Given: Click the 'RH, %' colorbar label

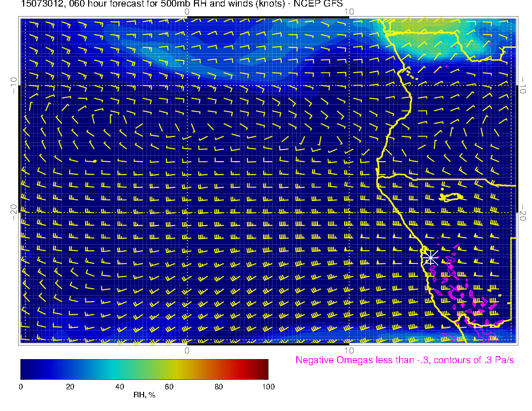Looking at the screenshot, I should 144,395.
